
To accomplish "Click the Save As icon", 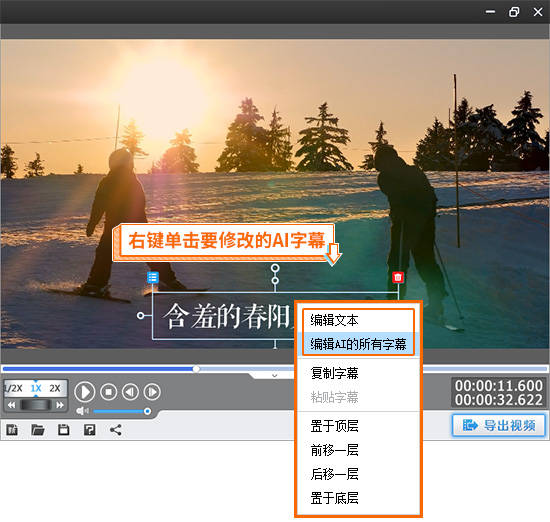I will coord(89,430).
